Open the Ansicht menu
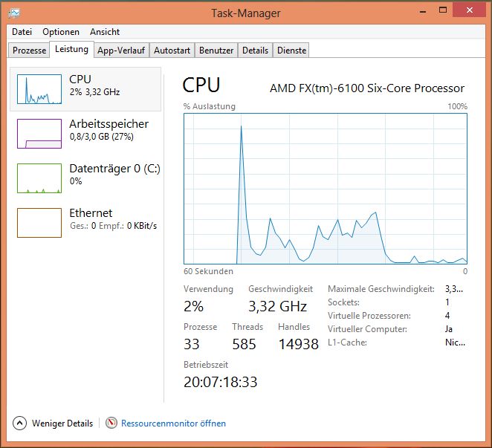The width and height of the screenshot is (492, 448). 105,32
